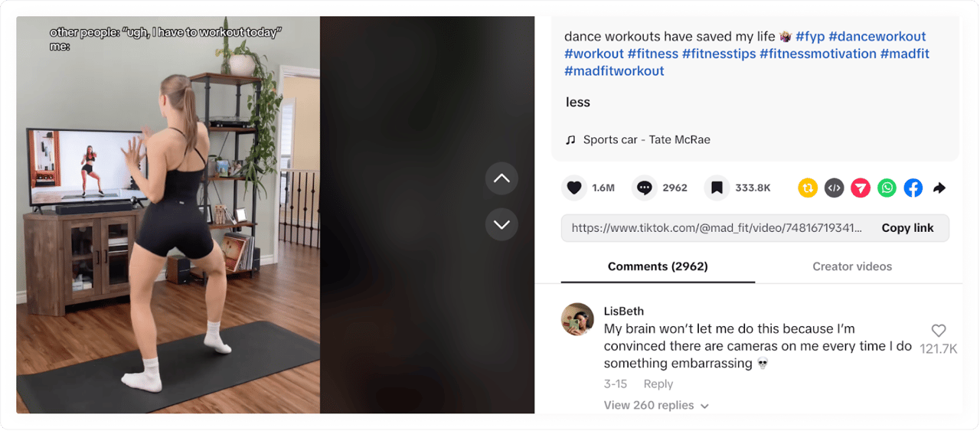Click Copy link button

click(x=907, y=228)
